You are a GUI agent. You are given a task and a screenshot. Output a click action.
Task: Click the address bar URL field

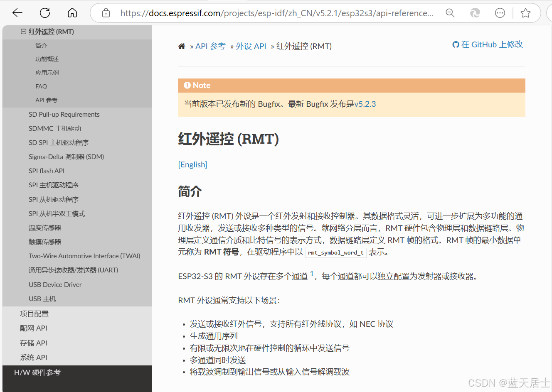coord(277,13)
